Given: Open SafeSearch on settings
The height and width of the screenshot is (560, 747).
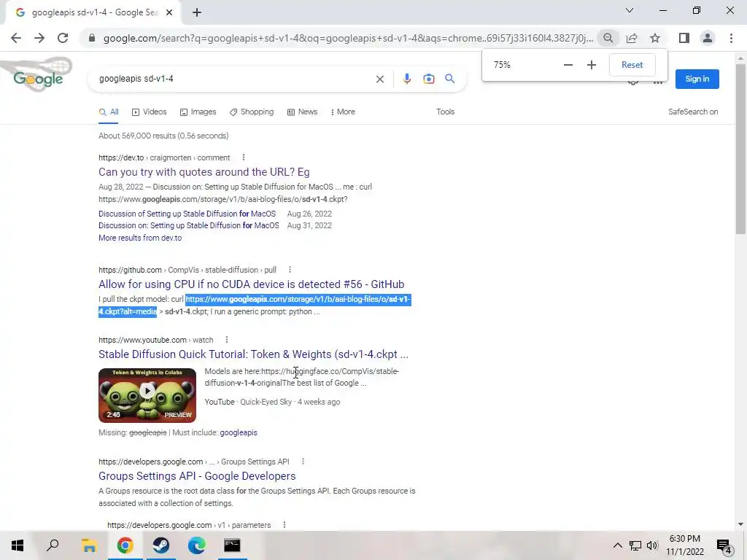Looking at the screenshot, I should (x=693, y=112).
